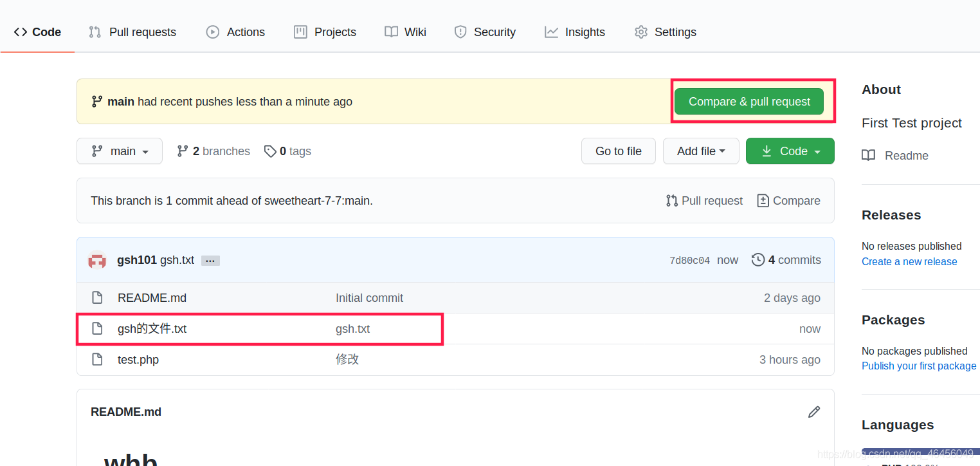Click the file icon beside README.md

97,298
